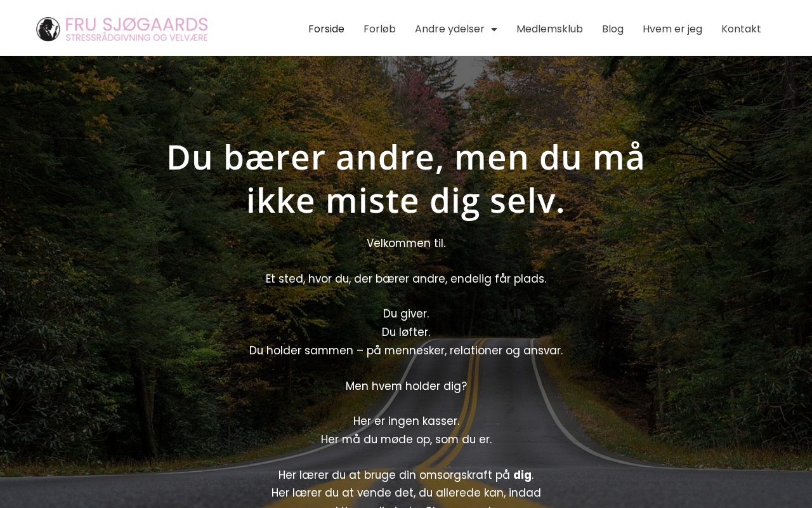Click the headline 'Du bærer andre' text

406,178
